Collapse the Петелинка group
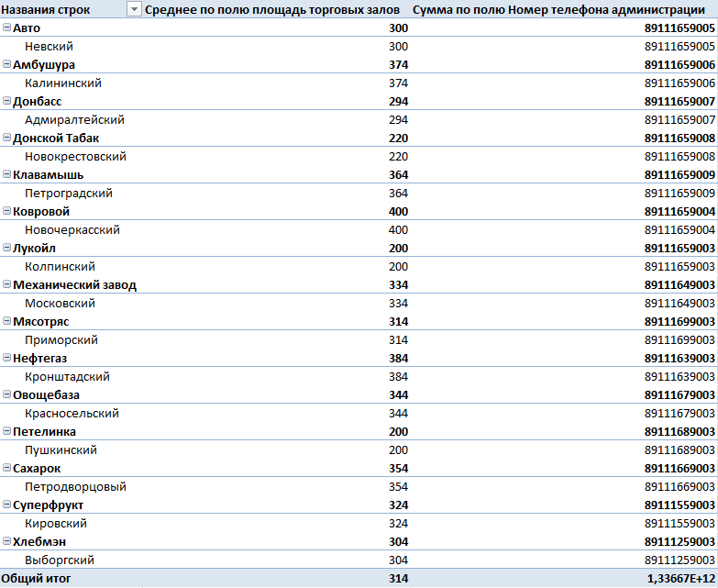The image size is (718, 588). 6,430
